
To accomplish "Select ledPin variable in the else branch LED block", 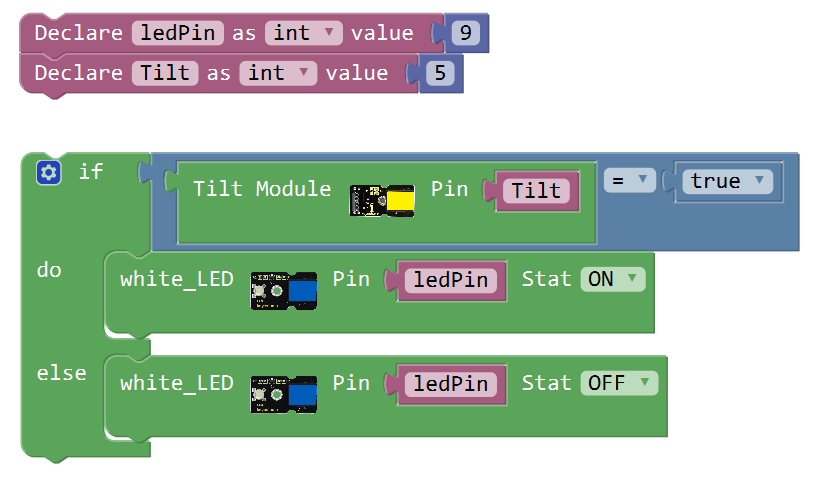I will click(451, 384).
